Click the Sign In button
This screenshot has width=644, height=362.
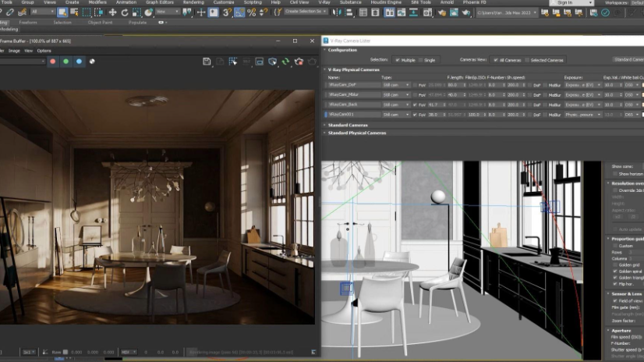[x=571, y=2]
